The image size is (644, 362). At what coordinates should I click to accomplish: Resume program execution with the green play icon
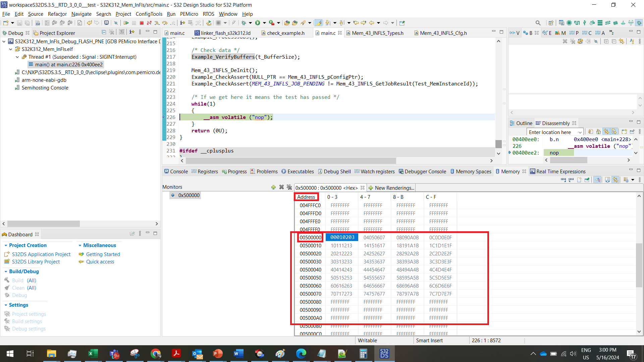pos(127,22)
